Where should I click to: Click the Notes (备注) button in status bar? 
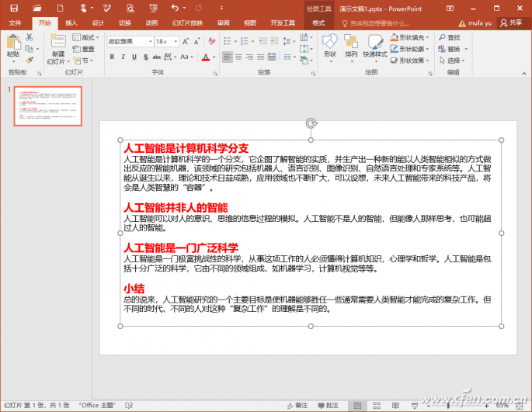pyautogui.click(x=297, y=405)
